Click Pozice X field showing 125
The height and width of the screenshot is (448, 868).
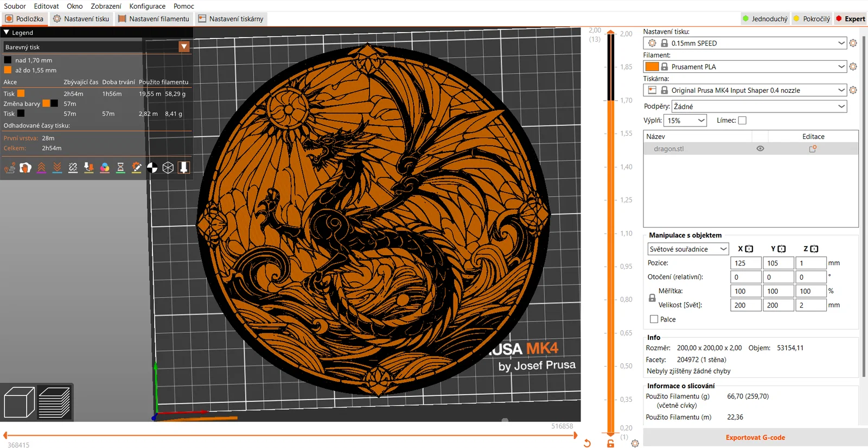pos(746,263)
